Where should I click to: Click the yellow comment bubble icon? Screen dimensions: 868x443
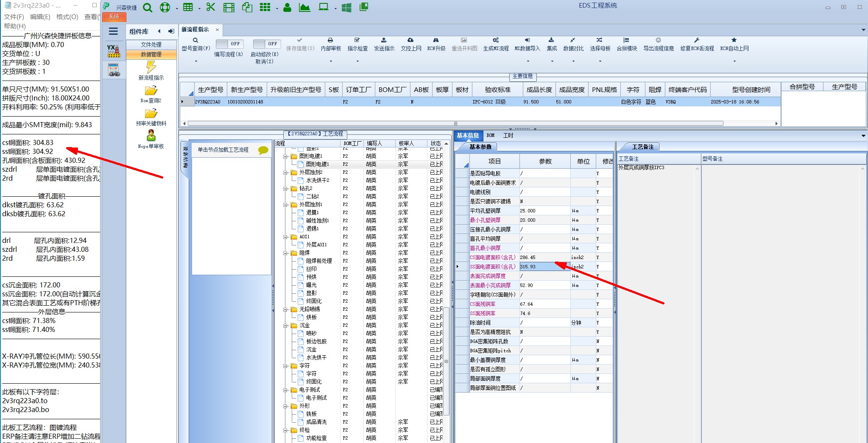tap(263, 150)
